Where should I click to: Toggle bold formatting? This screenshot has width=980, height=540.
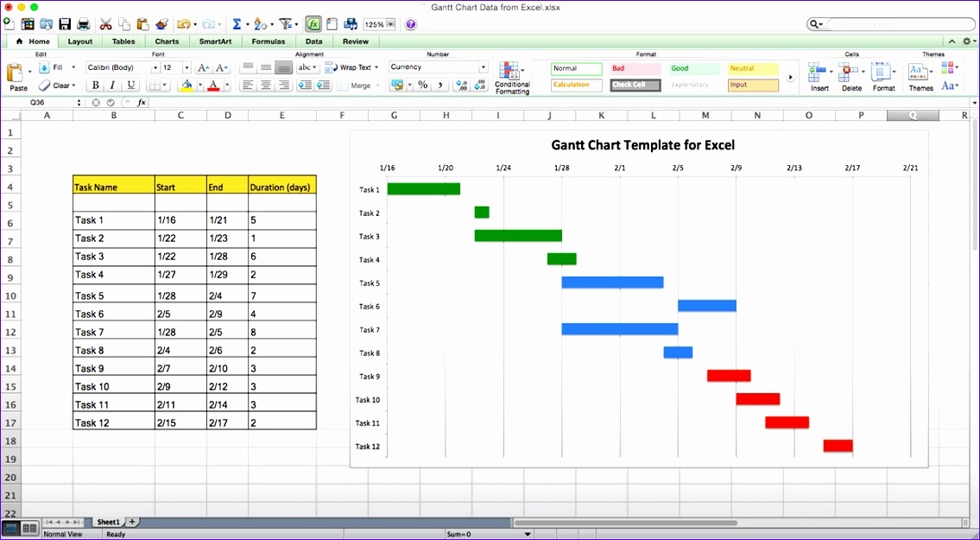(x=95, y=85)
